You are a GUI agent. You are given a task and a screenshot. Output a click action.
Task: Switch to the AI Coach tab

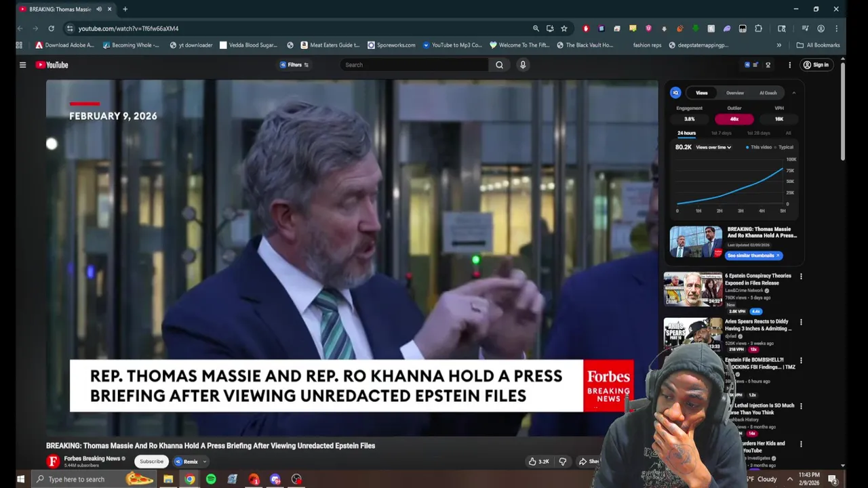(768, 93)
